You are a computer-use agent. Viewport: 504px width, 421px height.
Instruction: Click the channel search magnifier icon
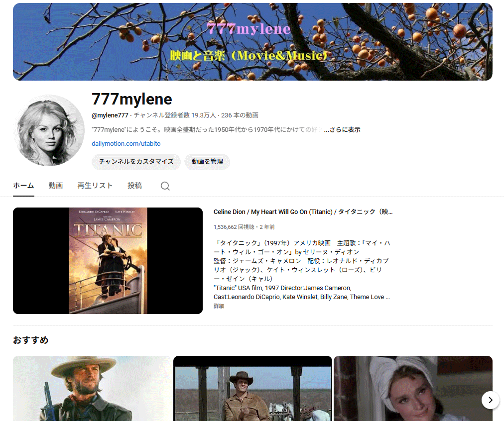(165, 186)
